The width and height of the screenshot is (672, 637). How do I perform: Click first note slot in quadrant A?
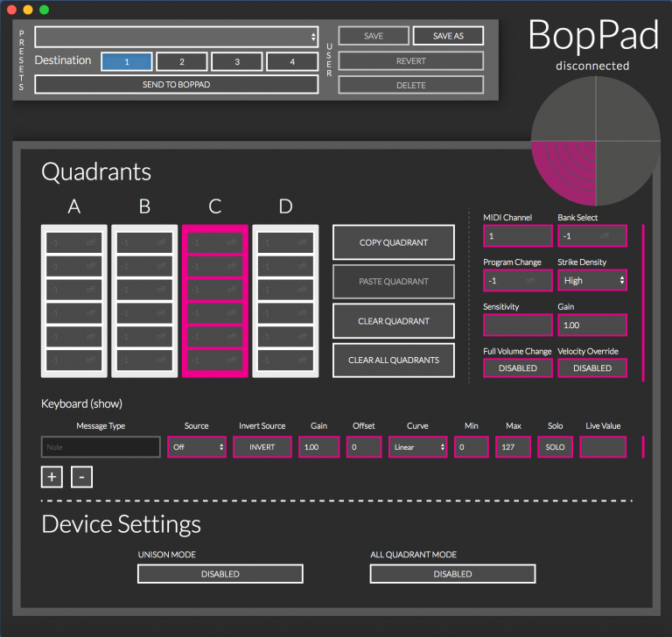point(74,242)
